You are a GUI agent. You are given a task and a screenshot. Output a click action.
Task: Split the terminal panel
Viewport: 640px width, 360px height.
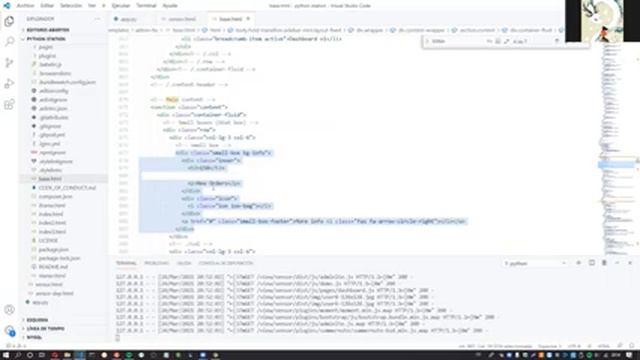click(x=591, y=263)
